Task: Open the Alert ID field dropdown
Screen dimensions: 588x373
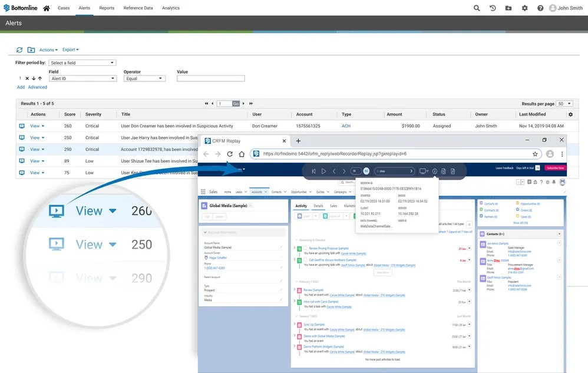Action: pos(83,78)
